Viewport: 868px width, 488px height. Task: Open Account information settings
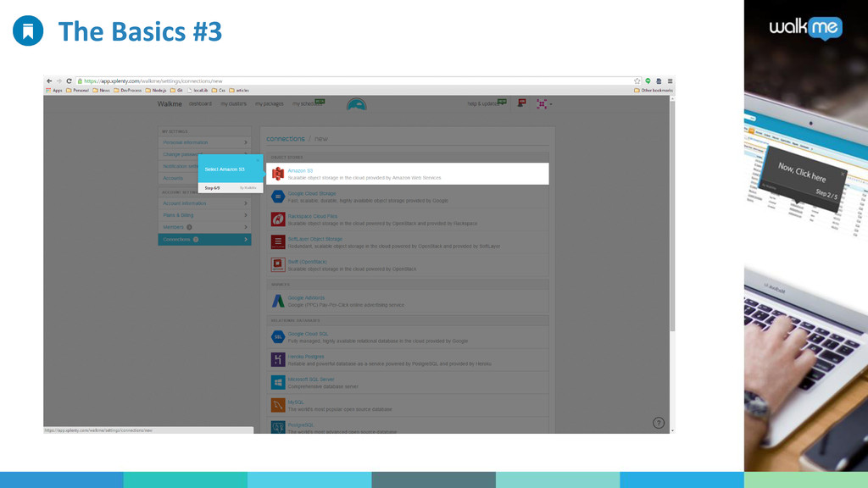[x=205, y=203]
